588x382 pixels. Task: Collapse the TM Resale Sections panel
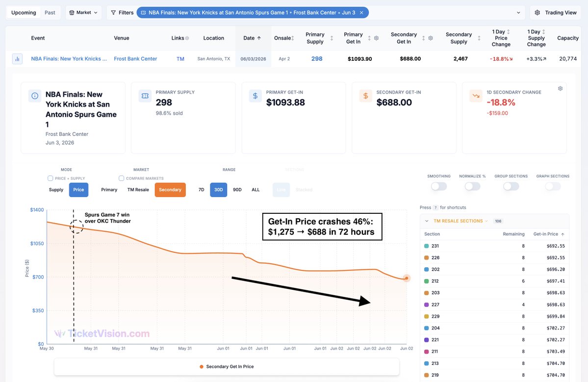pyautogui.click(x=427, y=221)
